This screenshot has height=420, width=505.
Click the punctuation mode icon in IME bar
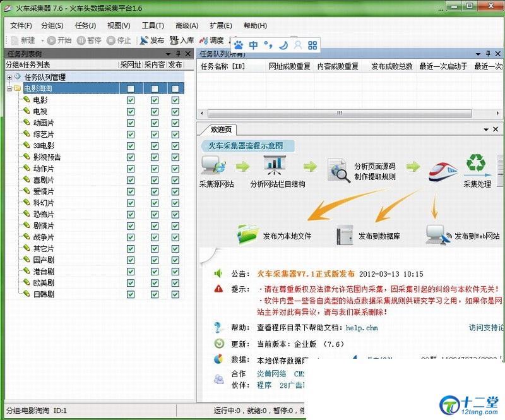(x=268, y=45)
